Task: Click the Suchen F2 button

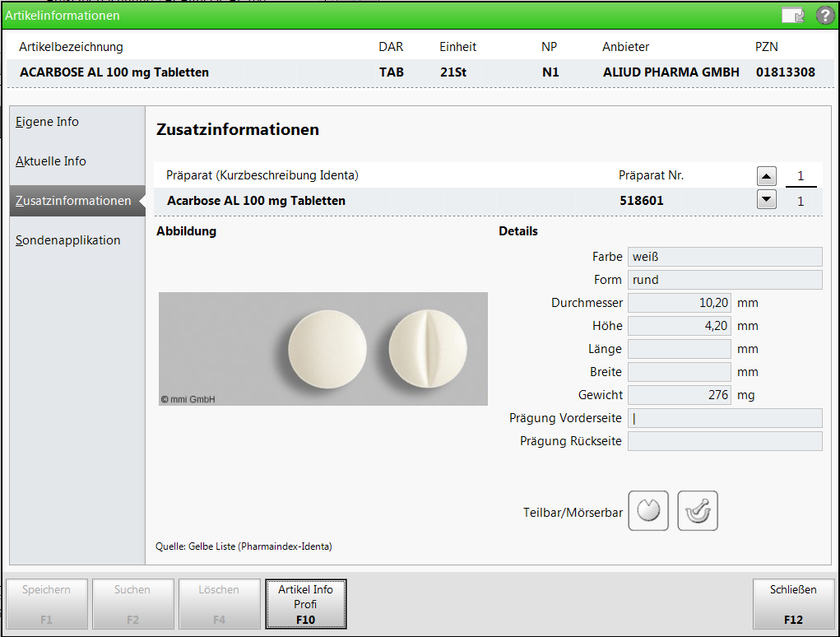Action: click(132, 604)
